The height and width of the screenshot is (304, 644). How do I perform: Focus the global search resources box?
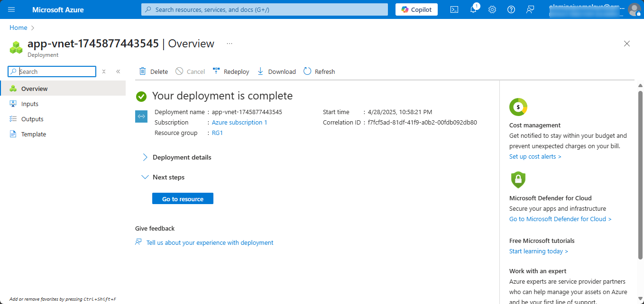point(265,9)
